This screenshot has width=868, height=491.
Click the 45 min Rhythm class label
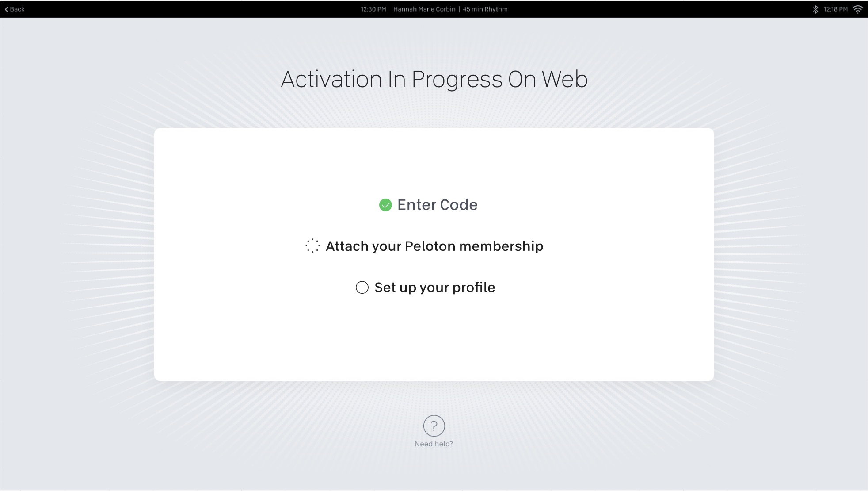pyautogui.click(x=485, y=9)
